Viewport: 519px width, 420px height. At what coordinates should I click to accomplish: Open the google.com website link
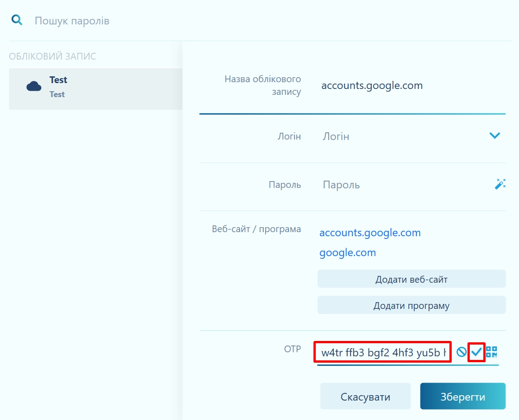click(347, 253)
